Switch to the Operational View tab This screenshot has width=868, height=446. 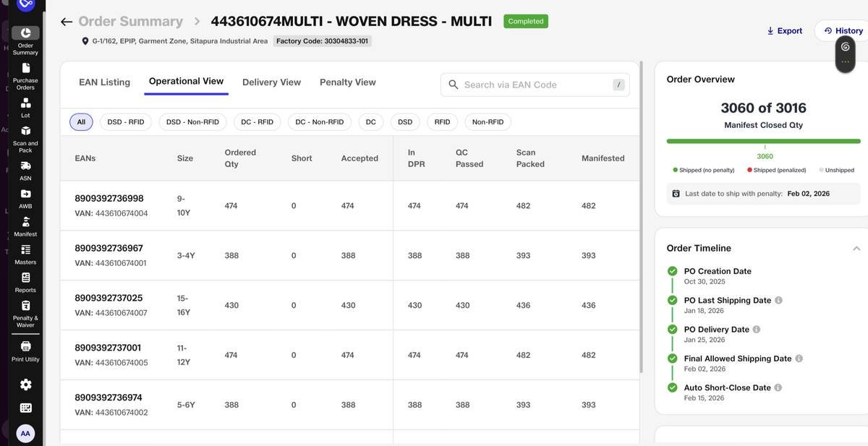pyautogui.click(x=186, y=81)
